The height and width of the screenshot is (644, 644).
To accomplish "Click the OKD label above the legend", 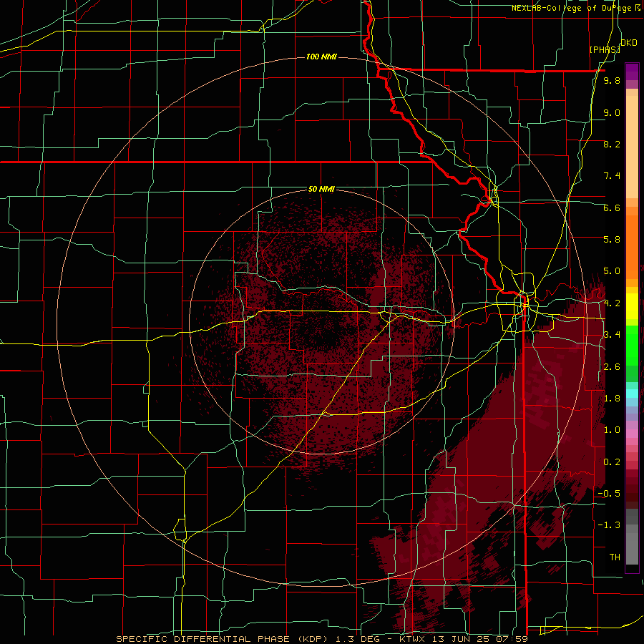I will coord(629,43).
